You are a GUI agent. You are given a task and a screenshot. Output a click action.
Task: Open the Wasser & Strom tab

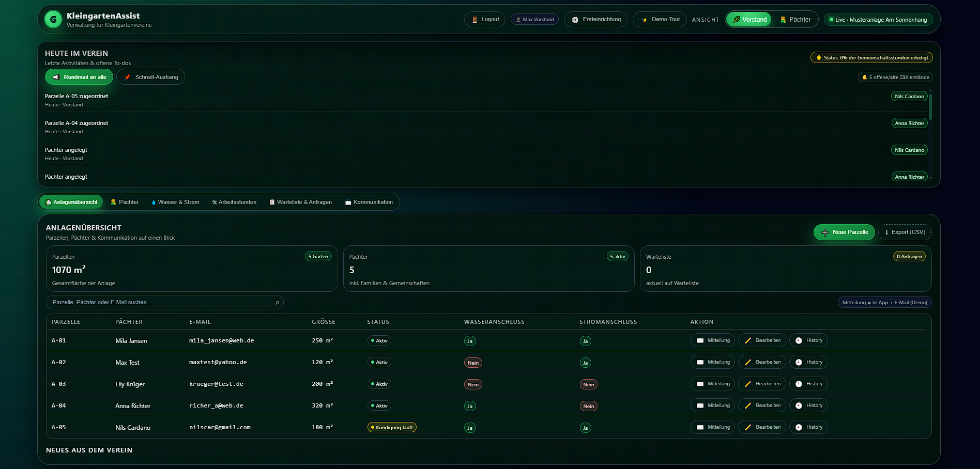coord(175,202)
